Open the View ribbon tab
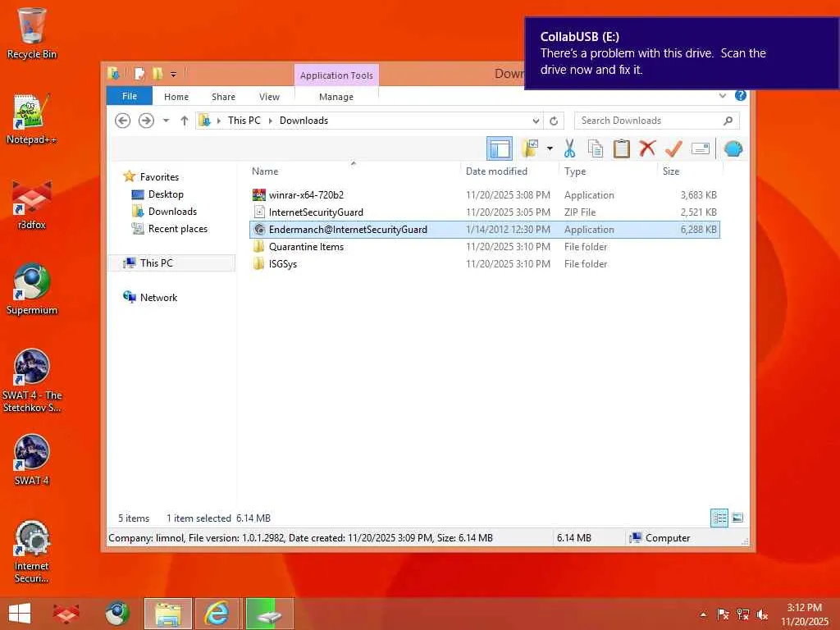The width and height of the screenshot is (840, 630). pos(269,97)
